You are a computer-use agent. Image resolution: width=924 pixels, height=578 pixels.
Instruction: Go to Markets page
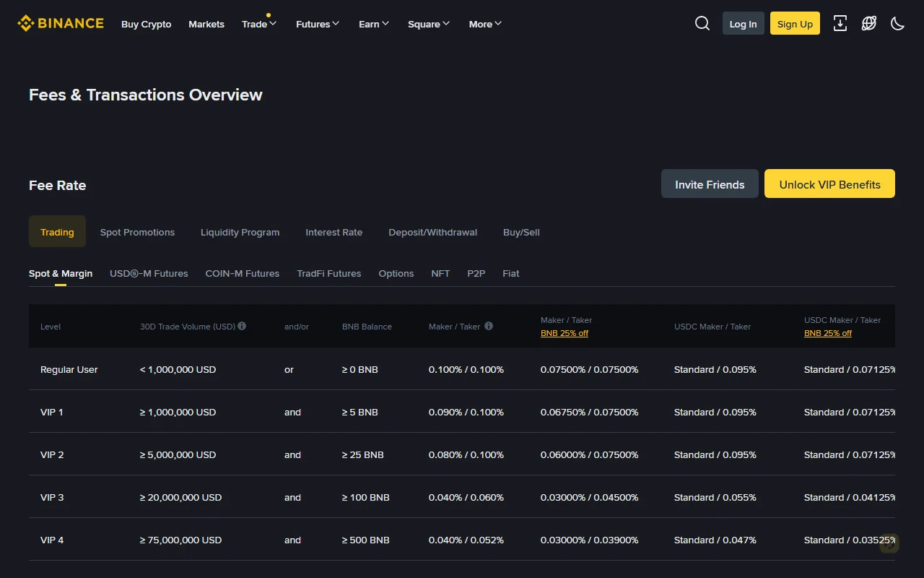(206, 24)
